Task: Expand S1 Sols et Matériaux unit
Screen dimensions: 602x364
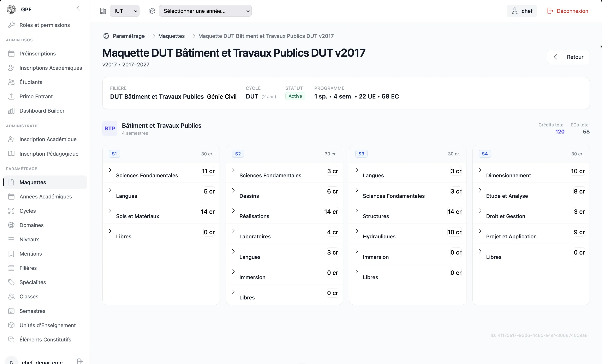Action: coord(110,211)
